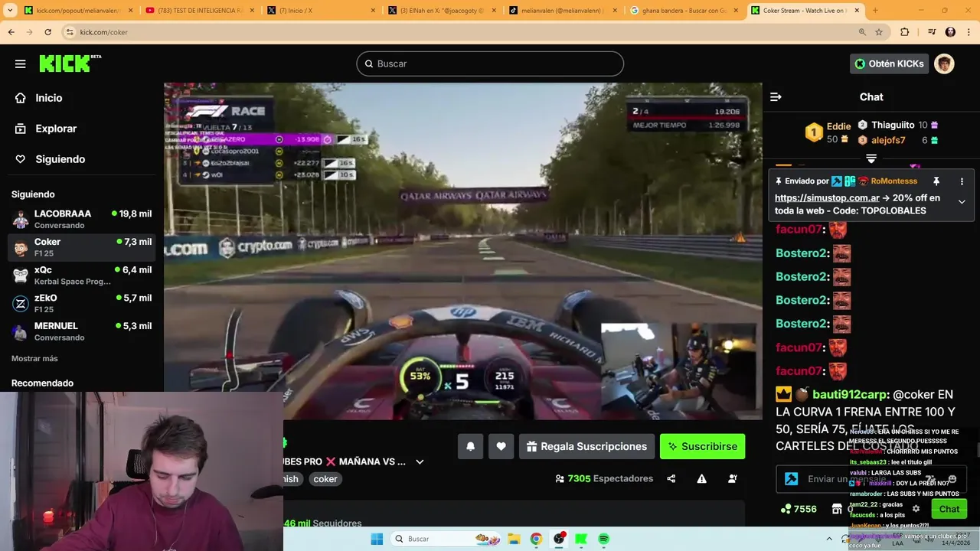Click the Suscribirse button

702,446
